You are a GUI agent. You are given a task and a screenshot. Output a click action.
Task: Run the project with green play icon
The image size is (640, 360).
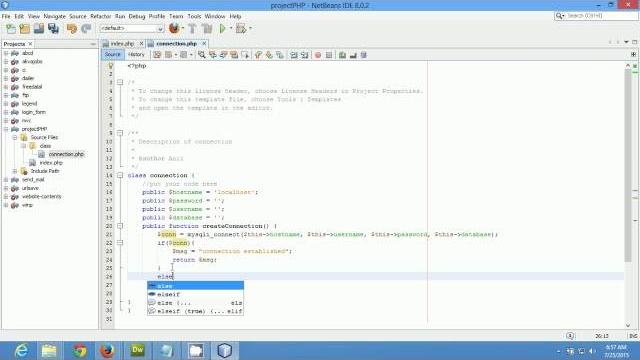[222, 29]
